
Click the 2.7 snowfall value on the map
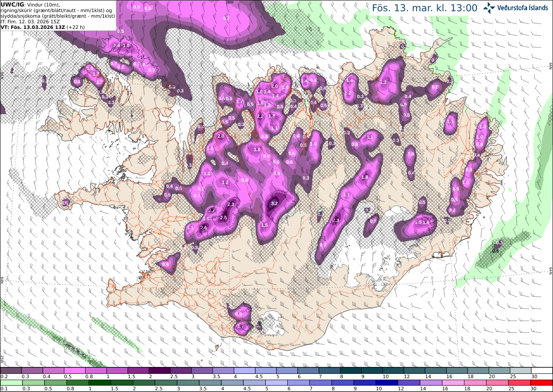pyautogui.click(x=212, y=210)
